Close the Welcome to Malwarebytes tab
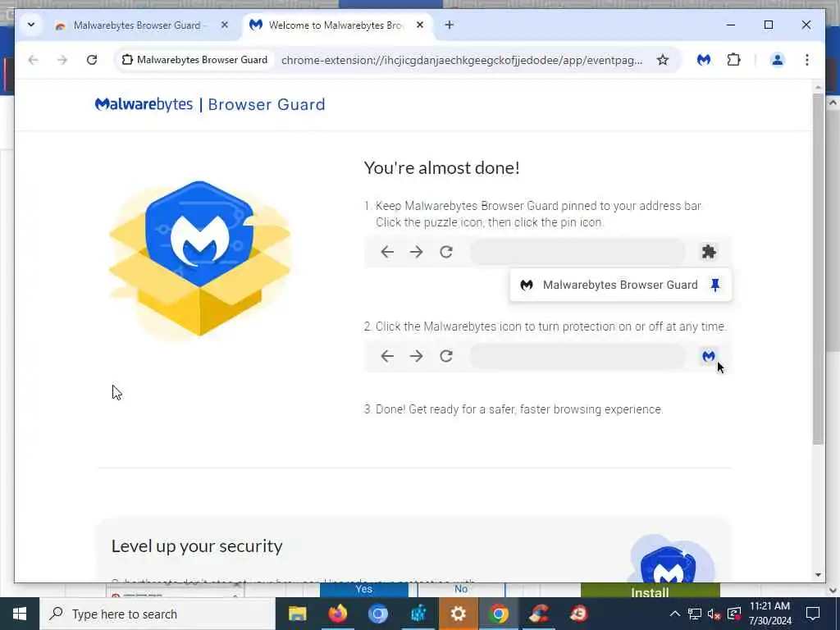 click(420, 25)
